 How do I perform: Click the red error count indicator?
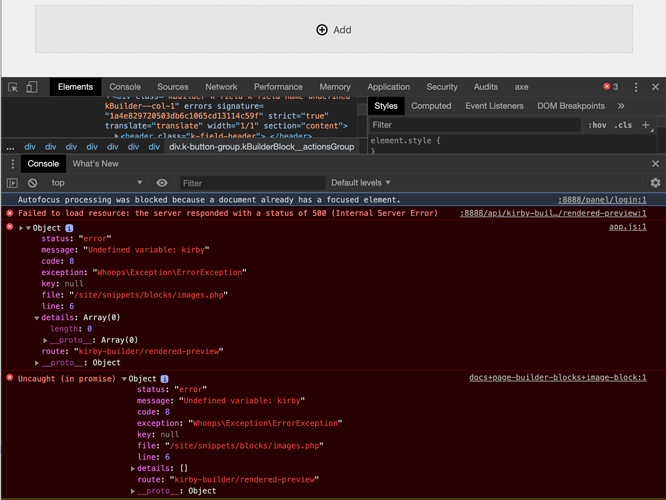click(610, 87)
